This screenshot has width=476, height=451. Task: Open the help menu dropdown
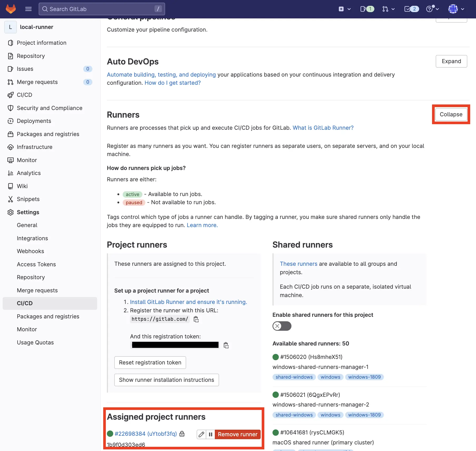coord(432,9)
